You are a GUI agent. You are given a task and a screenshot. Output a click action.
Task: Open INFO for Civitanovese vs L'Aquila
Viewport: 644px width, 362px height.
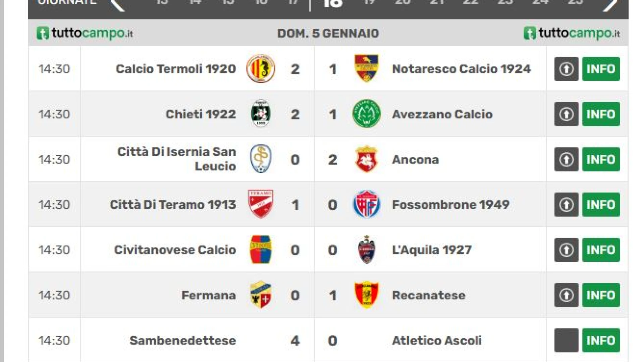pyautogui.click(x=601, y=250)
